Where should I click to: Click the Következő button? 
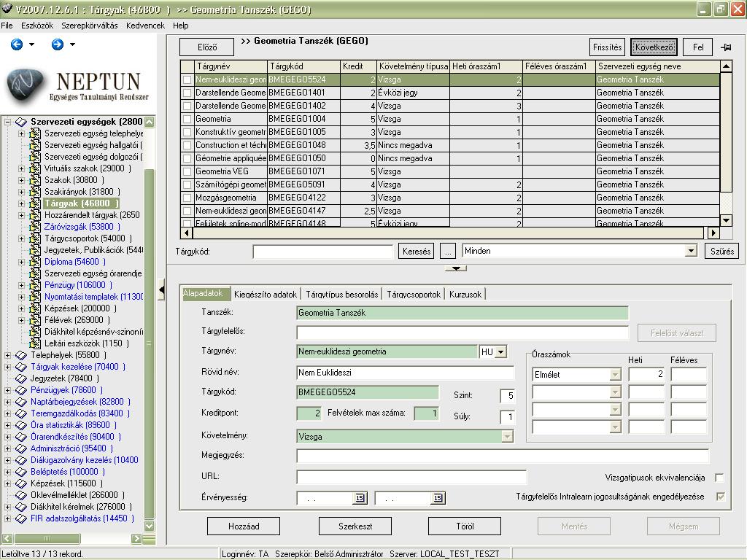(x=654, y=47)
